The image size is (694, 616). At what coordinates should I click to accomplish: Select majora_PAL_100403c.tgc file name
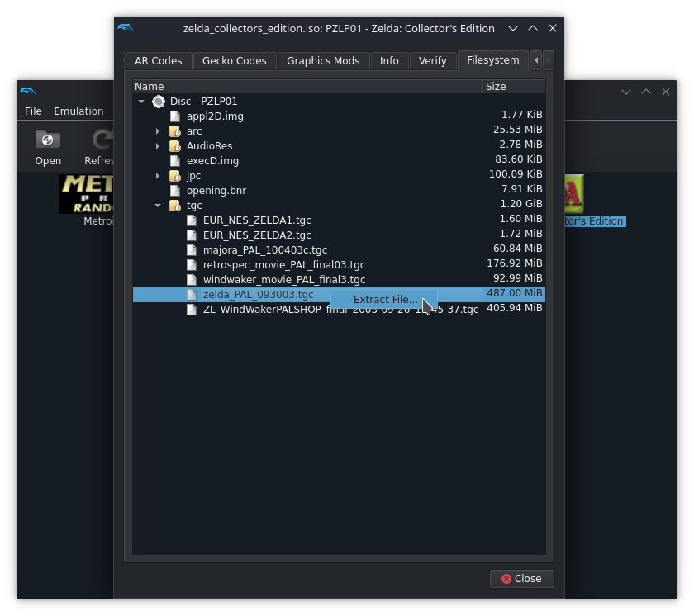(264, 250)
